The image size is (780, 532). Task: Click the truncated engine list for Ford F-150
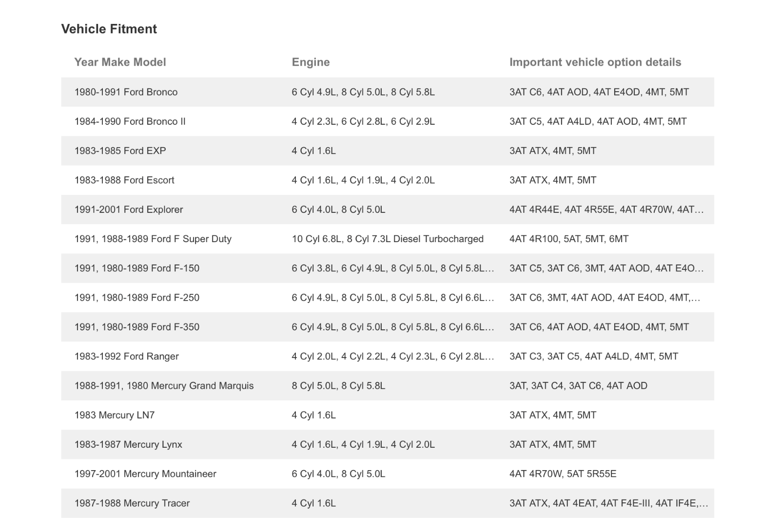[x=392, y=268]
